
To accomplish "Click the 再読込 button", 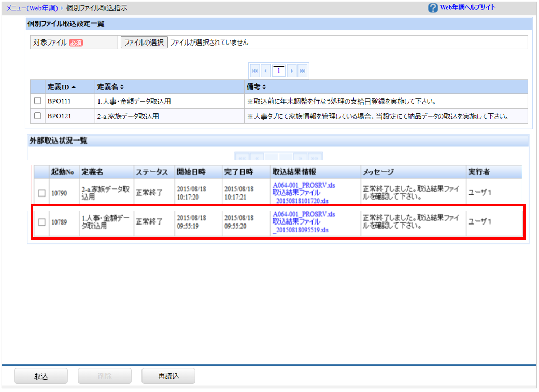I will tap(168, 376).
